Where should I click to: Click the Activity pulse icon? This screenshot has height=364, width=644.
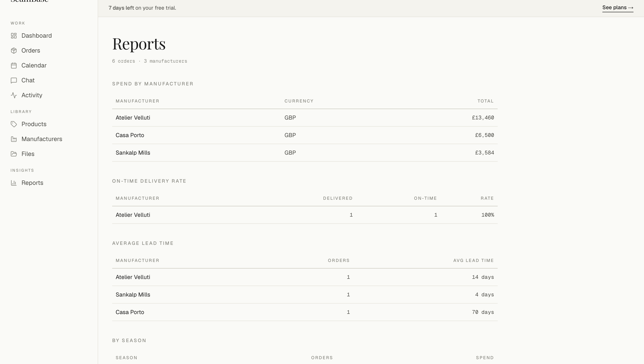coord(14,95)
